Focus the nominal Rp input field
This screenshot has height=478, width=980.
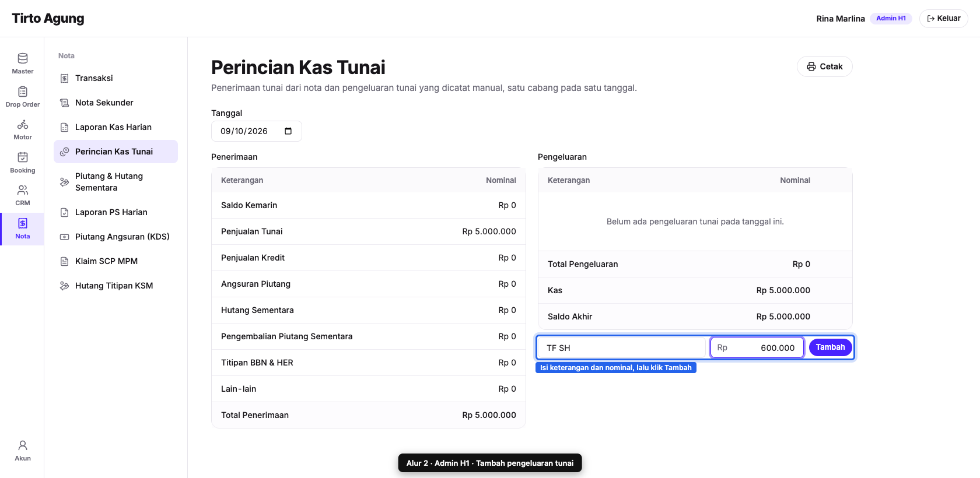click(757, 348)
